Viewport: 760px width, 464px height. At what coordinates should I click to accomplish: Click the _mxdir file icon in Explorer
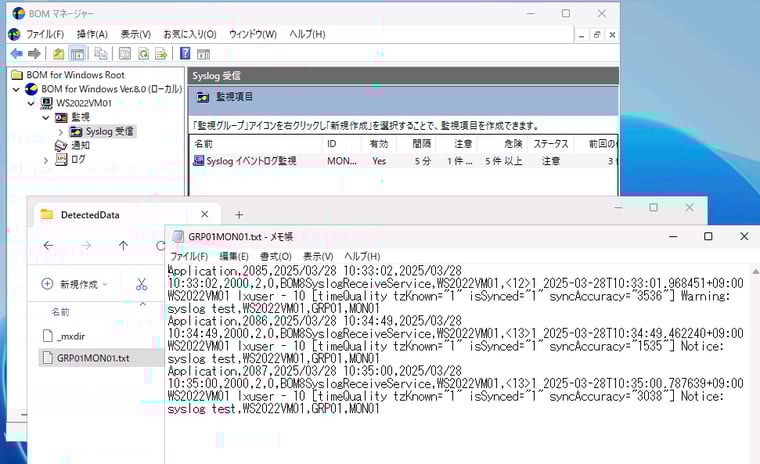48,336
